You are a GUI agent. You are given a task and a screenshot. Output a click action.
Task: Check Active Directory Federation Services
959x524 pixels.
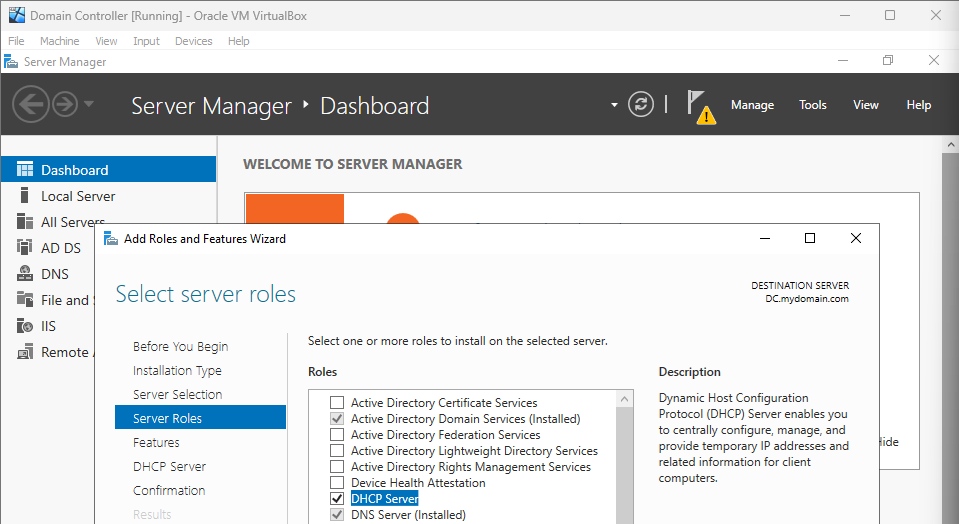(x=337, y=435)
